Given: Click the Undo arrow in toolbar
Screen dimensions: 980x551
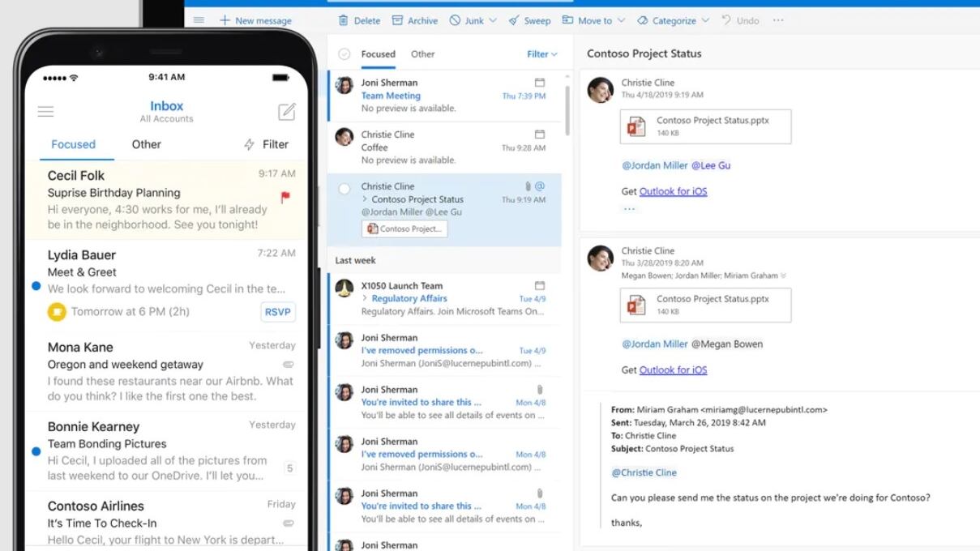Looking at the screenshot, I should (726, 20).
